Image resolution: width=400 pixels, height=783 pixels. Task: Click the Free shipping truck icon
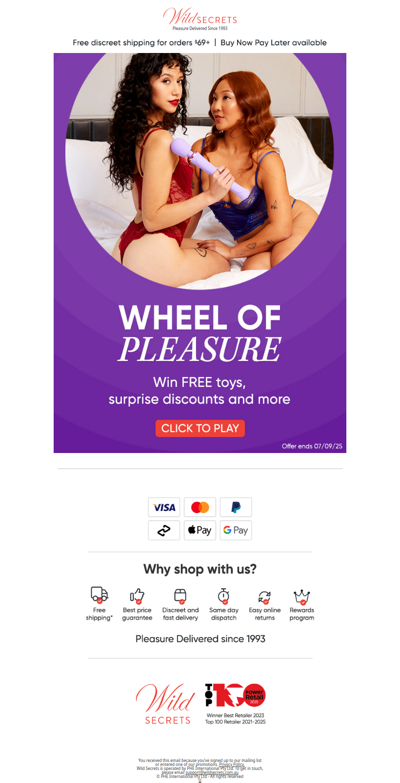(x=99, y=595)
